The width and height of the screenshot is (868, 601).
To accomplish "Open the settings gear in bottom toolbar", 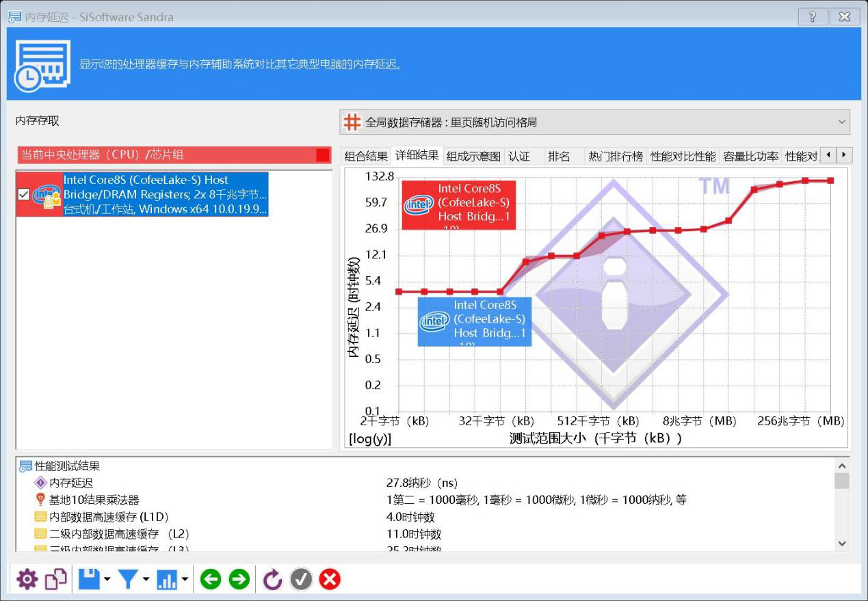I will 27,580.
